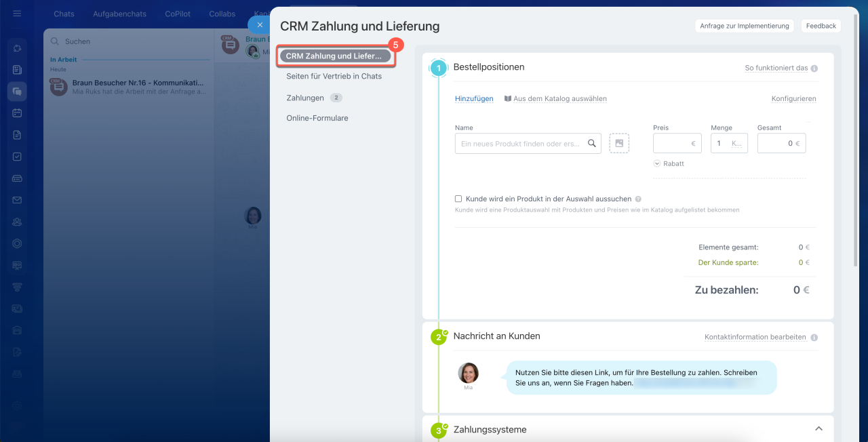This screenshot has width=868, height=442.
Task: Click the Feedback button
Action: pos(821,26)
